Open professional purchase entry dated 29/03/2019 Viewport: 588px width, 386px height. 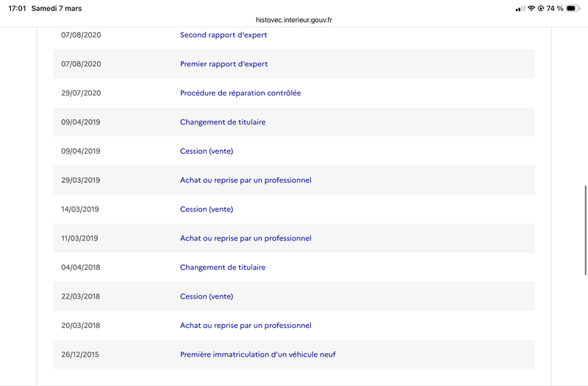[x=245, y=180]
